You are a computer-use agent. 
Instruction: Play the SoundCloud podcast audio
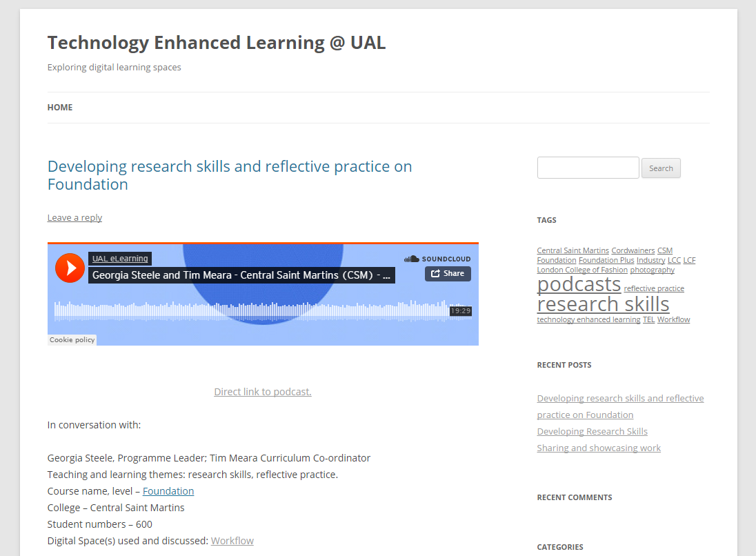[69, 268]
